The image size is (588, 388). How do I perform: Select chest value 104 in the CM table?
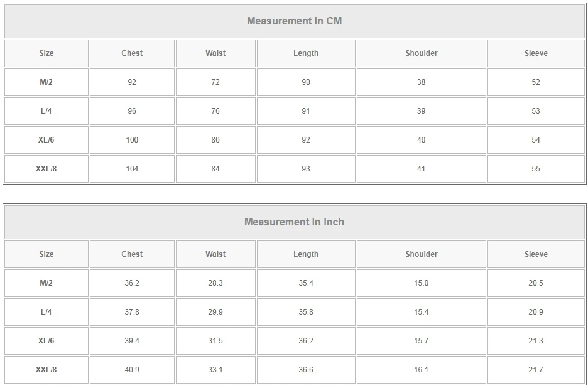click(x=132, y=169)
